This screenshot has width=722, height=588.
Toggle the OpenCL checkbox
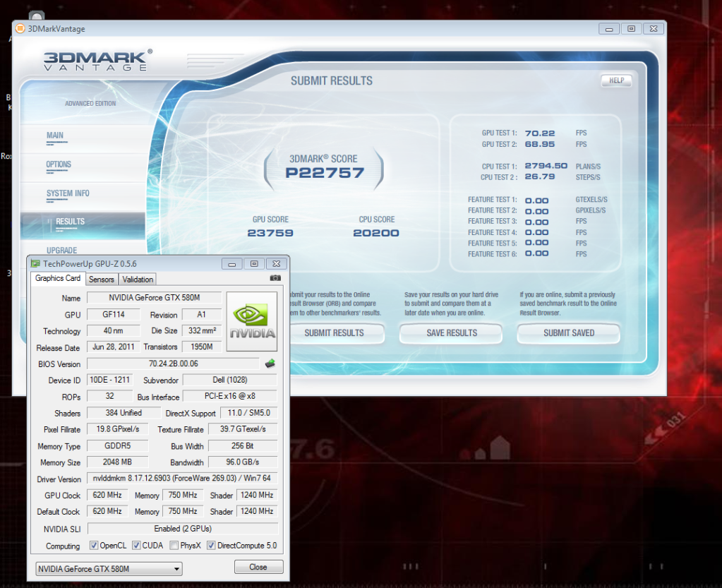95,546
